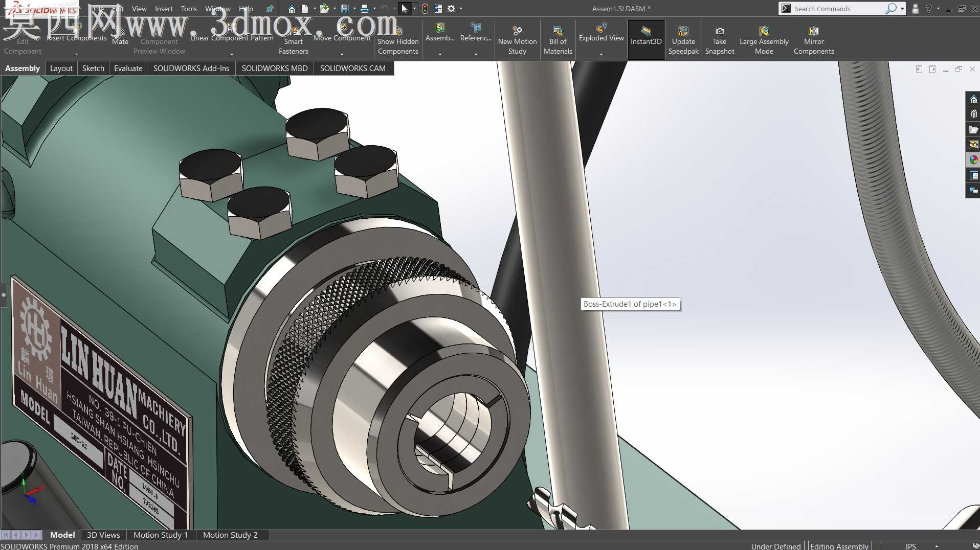The image size is (980, 550).
Task: Toggle Large Assembly Mode
Action: pos(764,40)
